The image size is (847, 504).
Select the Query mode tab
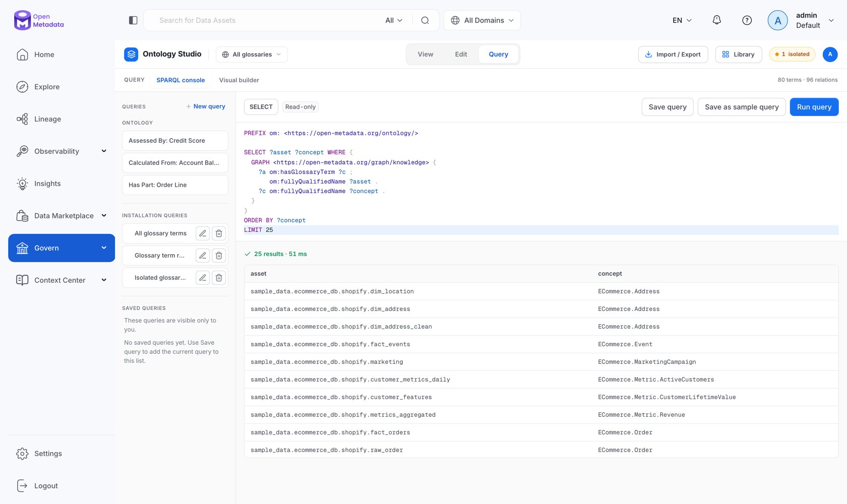pos(498,54)
